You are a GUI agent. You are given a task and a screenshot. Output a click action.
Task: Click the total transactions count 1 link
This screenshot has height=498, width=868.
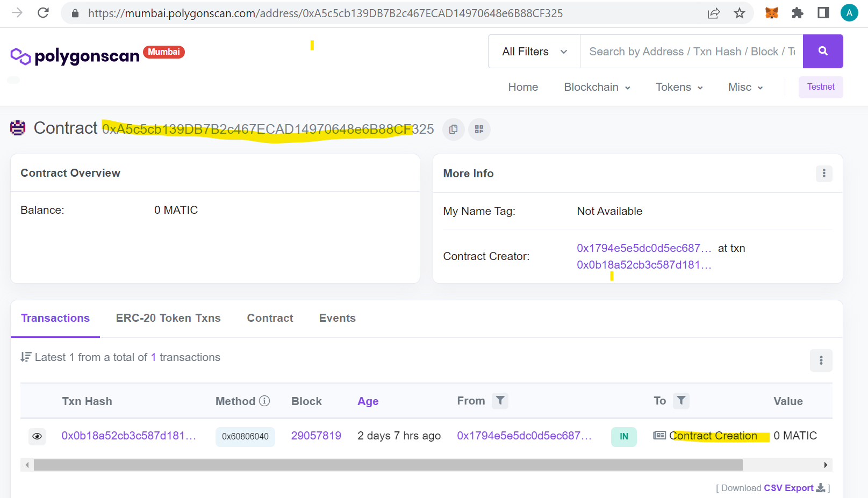[x=153, y=357]
